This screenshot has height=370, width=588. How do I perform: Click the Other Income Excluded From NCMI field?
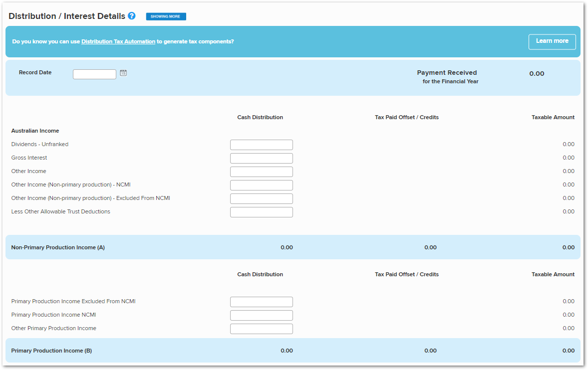click(x=261, y=198)
